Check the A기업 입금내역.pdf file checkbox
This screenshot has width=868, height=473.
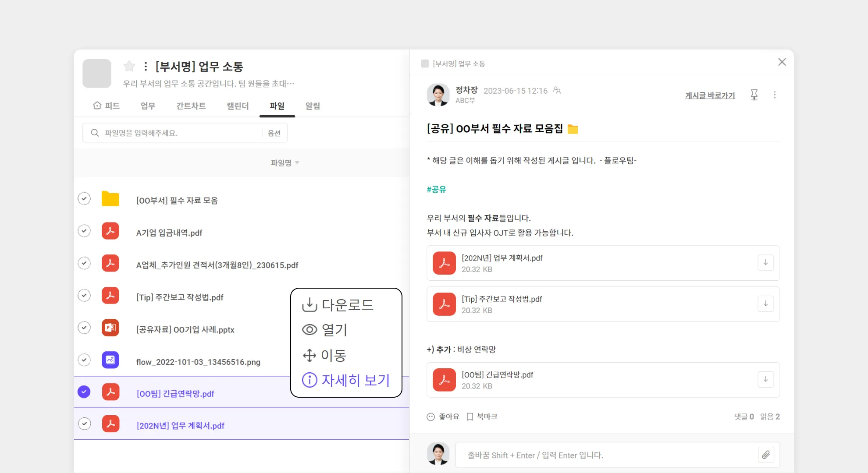pyautogui.click(x=84, y=231)
